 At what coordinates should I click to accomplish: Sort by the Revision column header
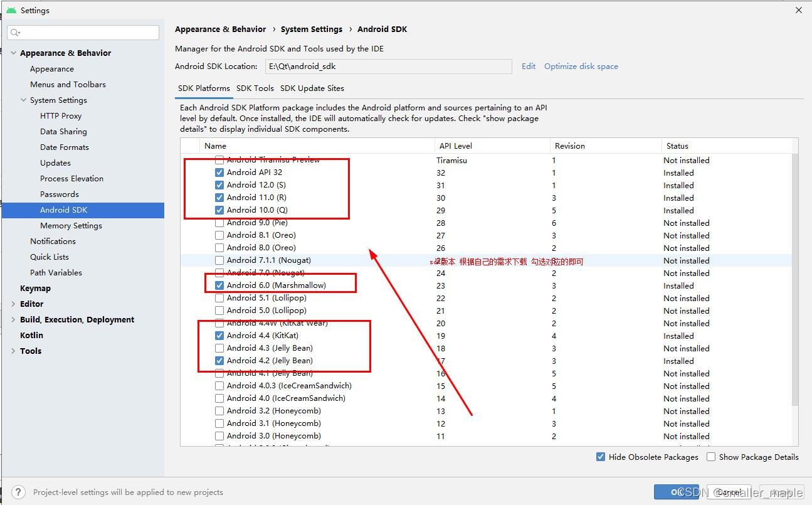click(605, 146)
